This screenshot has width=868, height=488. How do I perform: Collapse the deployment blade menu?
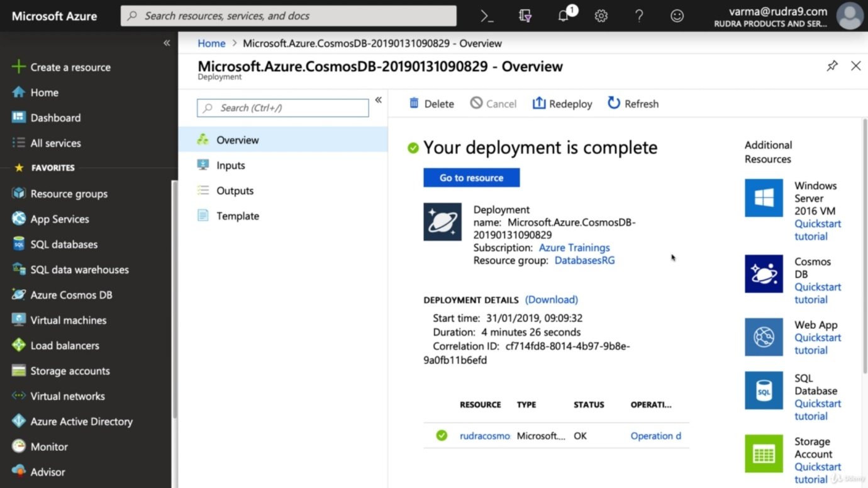coord(378,100)
